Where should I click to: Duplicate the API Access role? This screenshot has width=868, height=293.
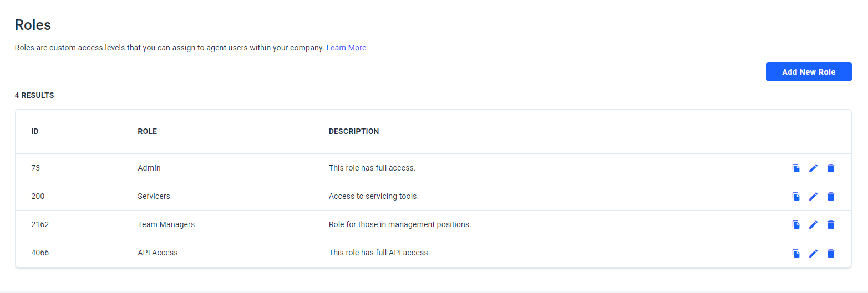tap(796, 253)
